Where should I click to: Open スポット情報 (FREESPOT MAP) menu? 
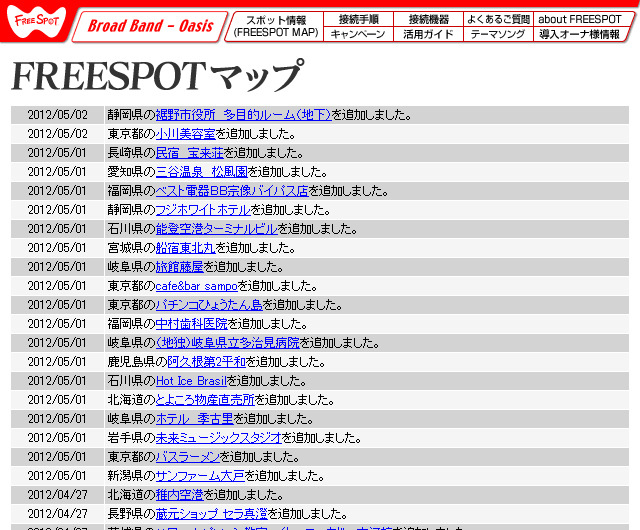coord(276,26)
